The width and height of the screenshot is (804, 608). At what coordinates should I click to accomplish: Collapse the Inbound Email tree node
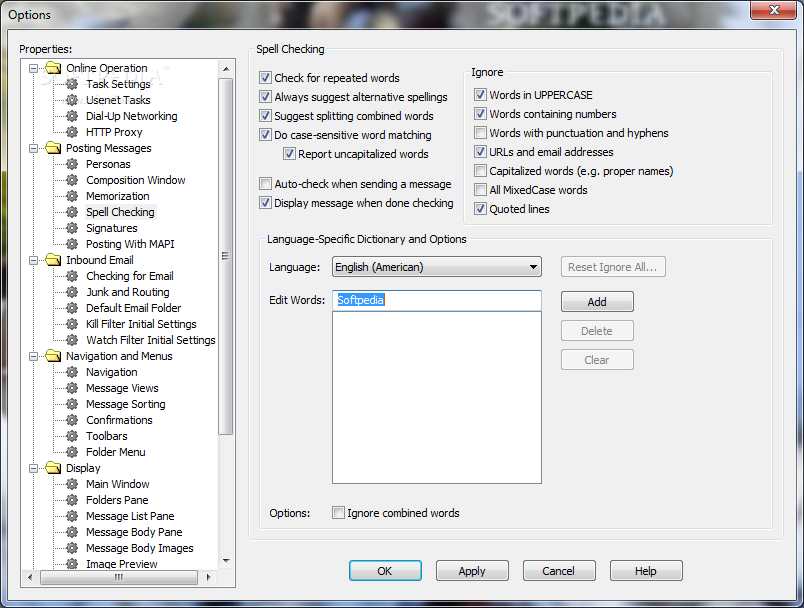(x=33, y=260)
